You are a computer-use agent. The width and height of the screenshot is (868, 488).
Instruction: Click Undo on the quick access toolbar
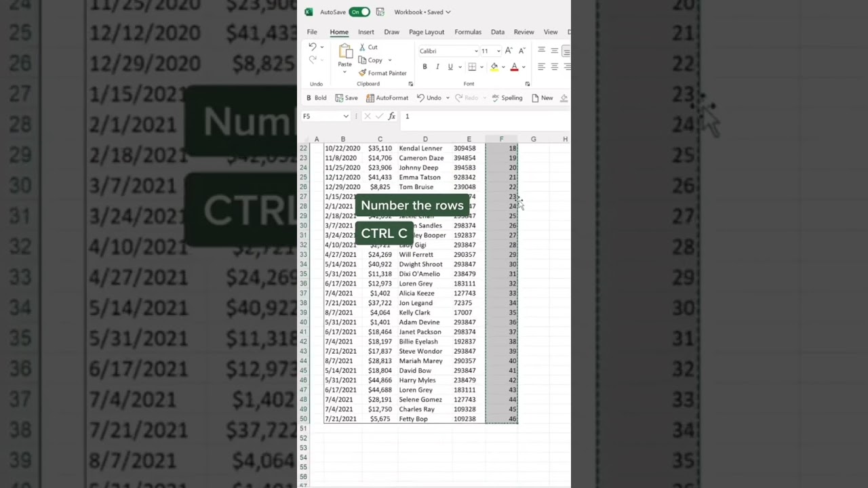(433, 98)
